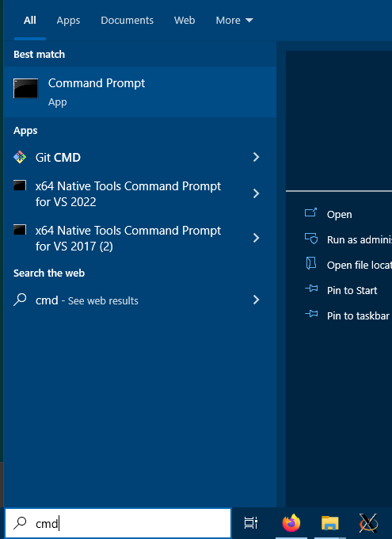
Task: Click cmd - See web results
Action: pyautogui.click(x=87, y=300)
